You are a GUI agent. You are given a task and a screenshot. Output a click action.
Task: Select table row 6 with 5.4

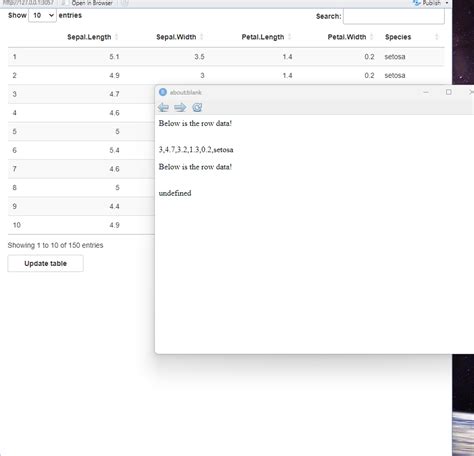coord(81,150)
